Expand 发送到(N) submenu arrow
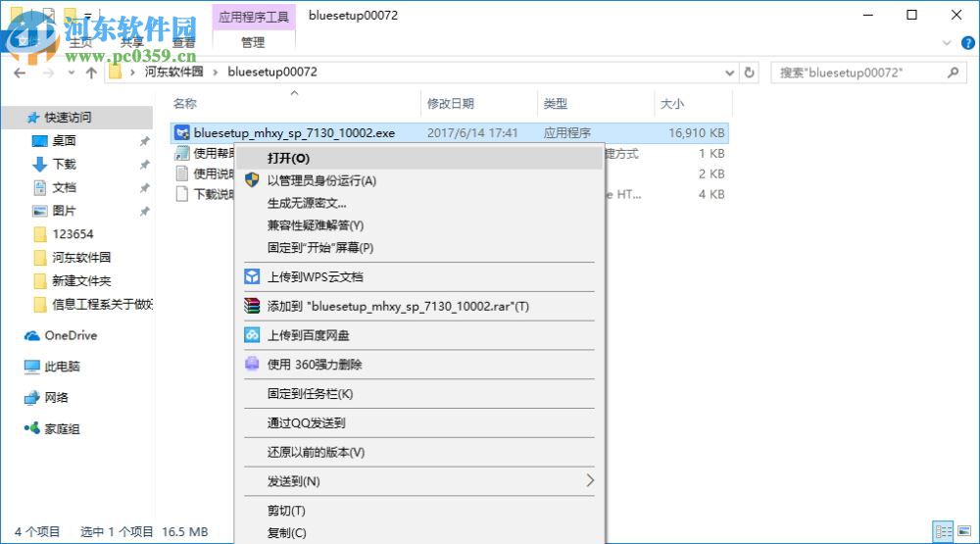Viewport: 980px width, 544px height. tap(589, 481)
